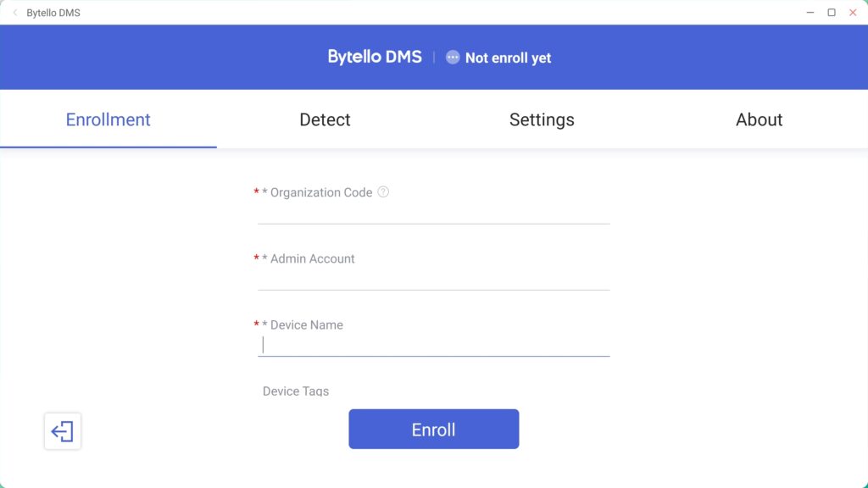Click into the Admin Account field
The image size is (868, 488).
point(433,279)
